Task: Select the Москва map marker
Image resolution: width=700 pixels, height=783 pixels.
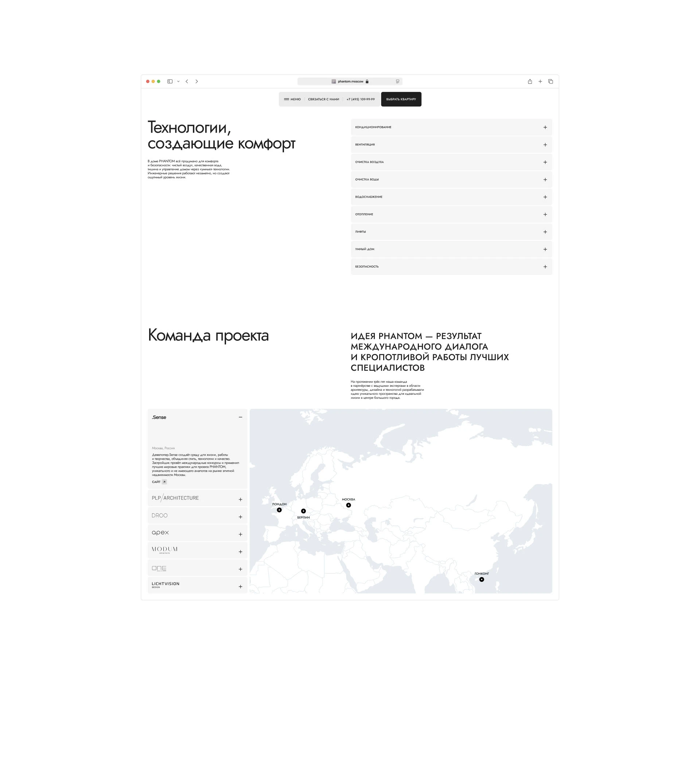Action: [349, 505]
